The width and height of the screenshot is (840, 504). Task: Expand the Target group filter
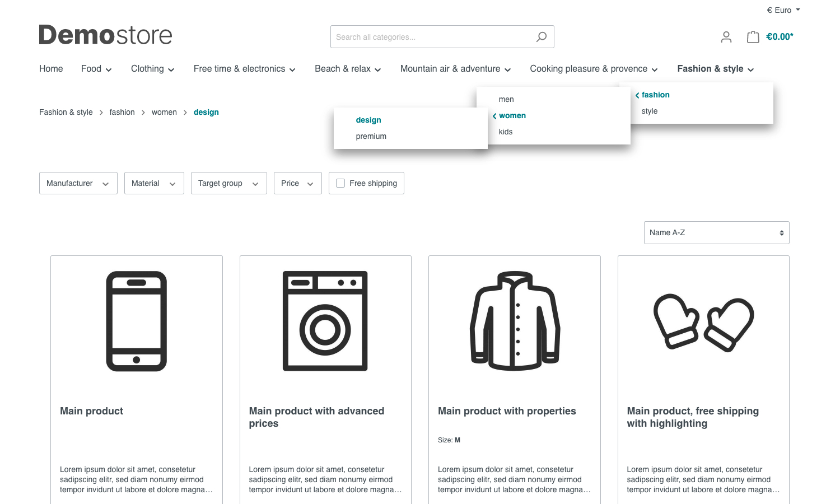[x=228, y=183]
